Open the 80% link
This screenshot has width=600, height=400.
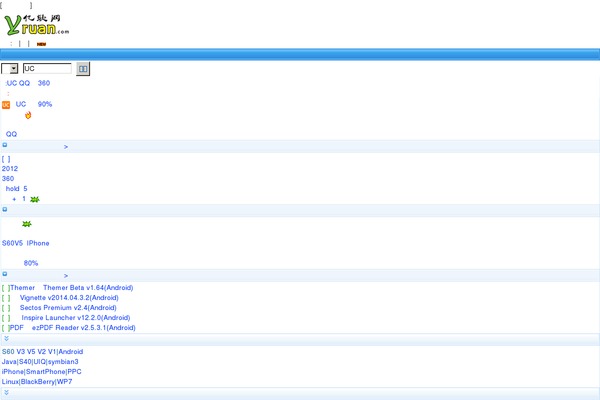coord(31,263)
